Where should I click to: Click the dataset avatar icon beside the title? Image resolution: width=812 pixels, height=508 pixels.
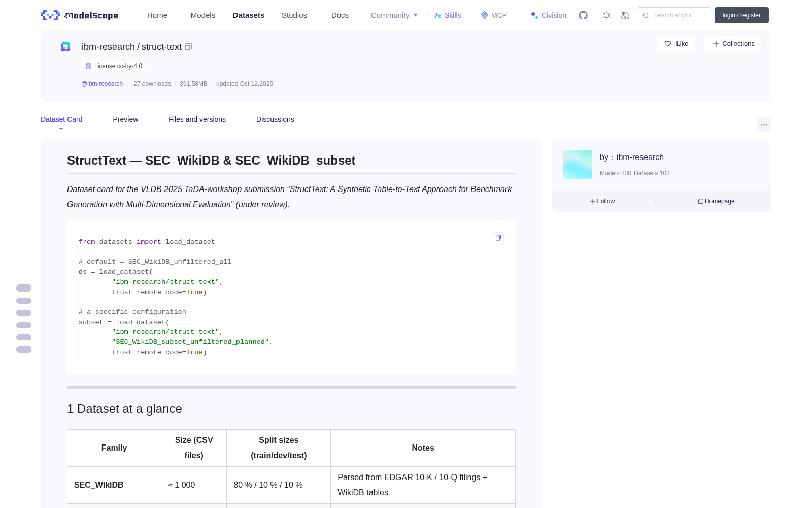(65, 47)
